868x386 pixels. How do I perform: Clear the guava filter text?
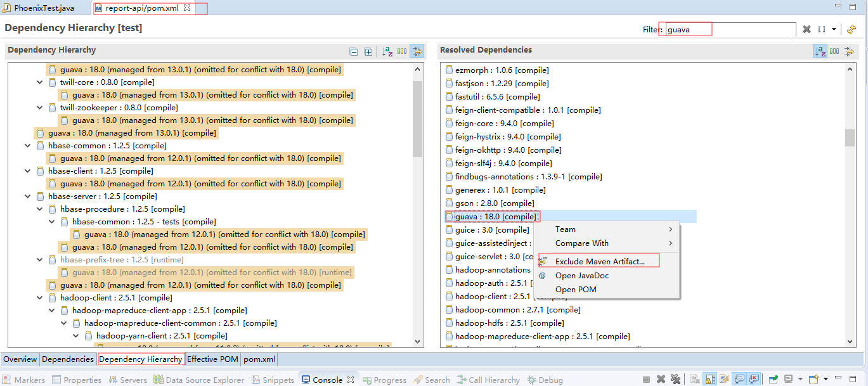click(806, 29)
